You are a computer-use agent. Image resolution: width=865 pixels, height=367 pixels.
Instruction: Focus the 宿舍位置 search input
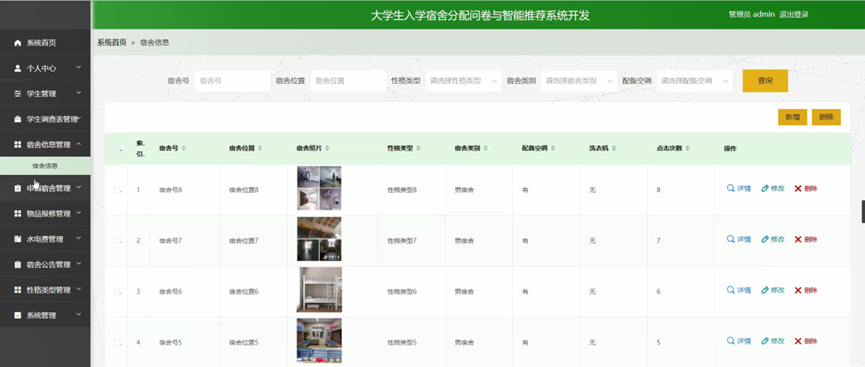(348, 81)
